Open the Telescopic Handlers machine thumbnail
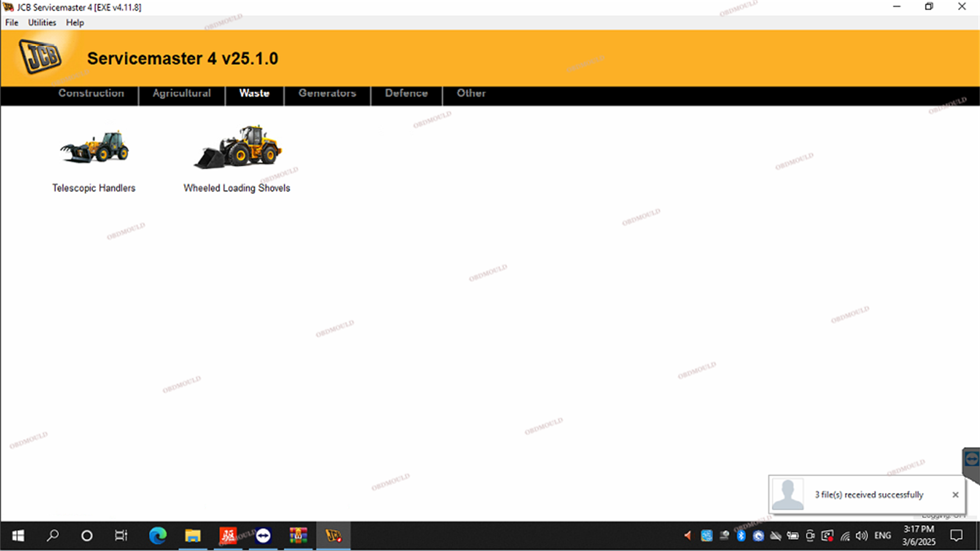 click(x=94, y=147)
